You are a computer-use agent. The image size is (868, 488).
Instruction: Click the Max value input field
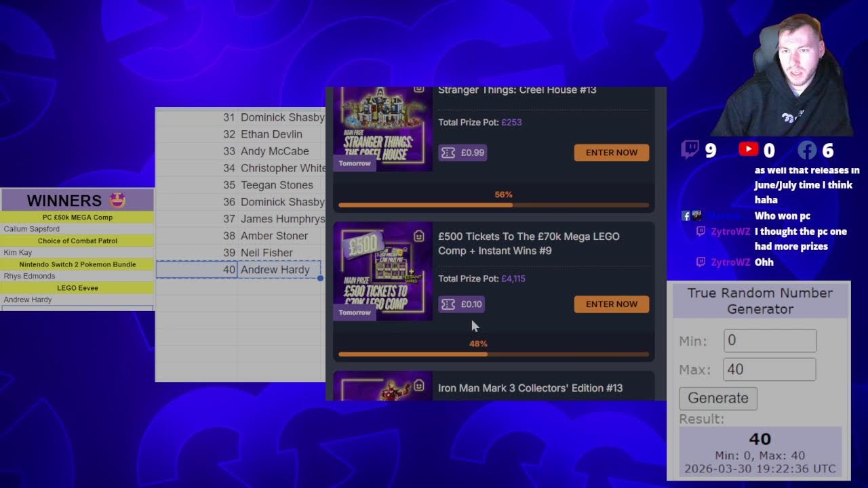point(770,369)
